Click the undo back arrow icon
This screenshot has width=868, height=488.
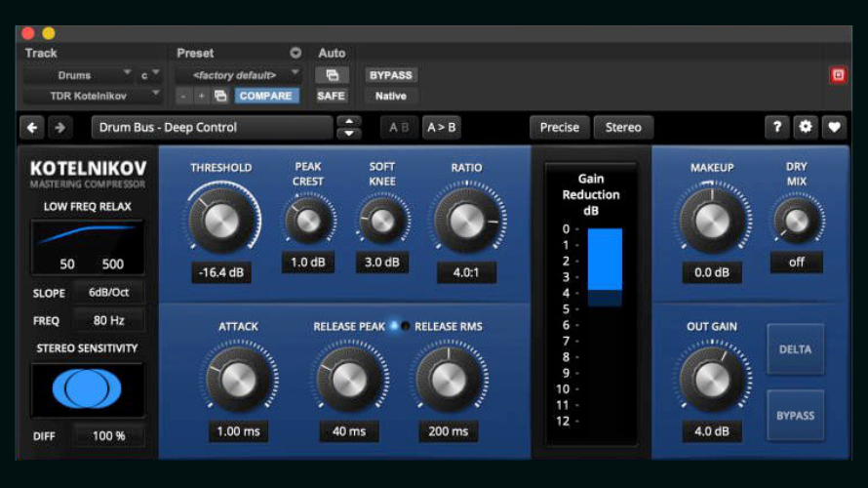click(32, 127)
